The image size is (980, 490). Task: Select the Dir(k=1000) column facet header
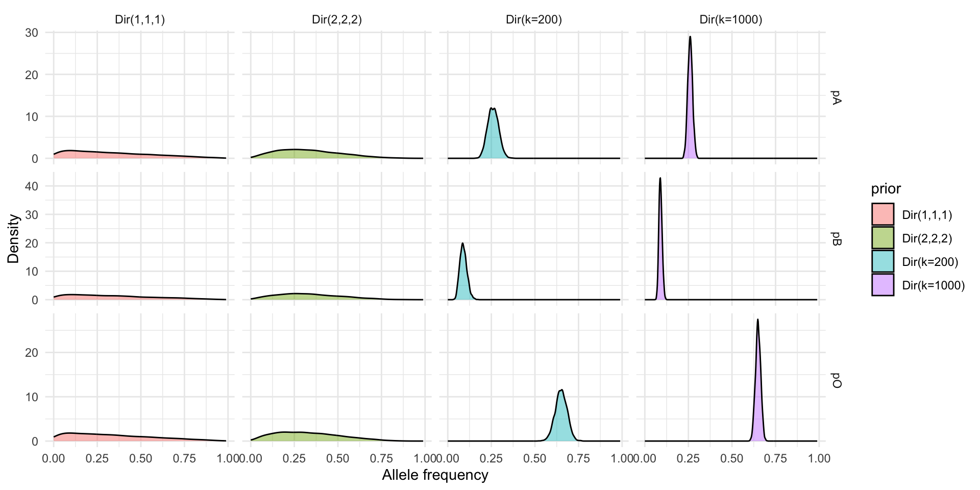click(x=730, y=20)
